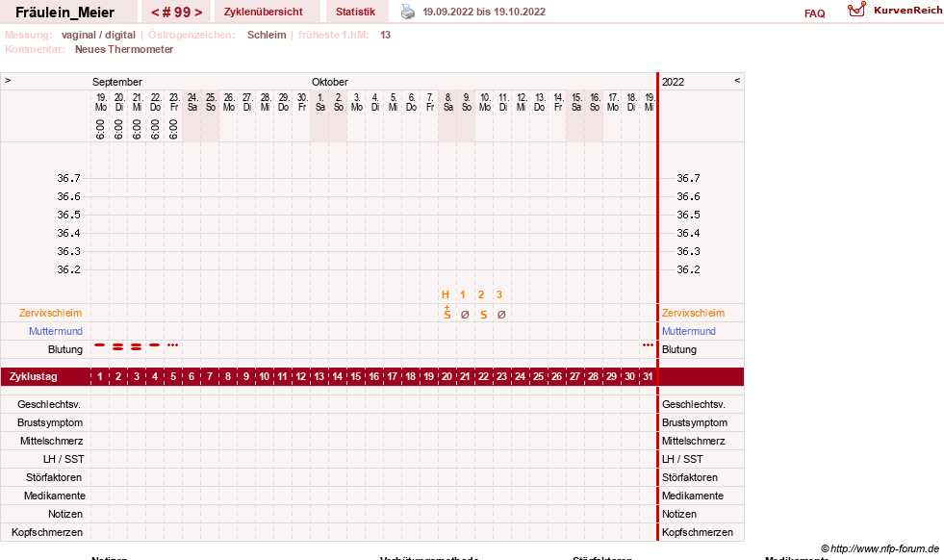Image resolution: width=944 pixels, height=560 pixels.
Task: Click the ø mucus symbol on day 21
Action: (x=465, y=315)
